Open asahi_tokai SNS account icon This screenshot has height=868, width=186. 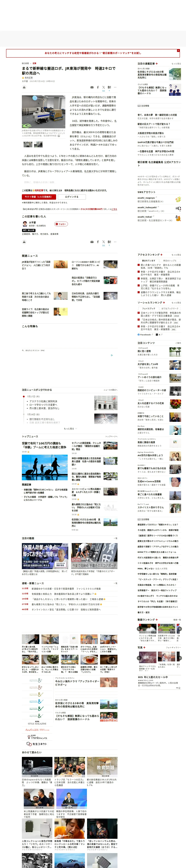pyautogui.click(x=178, y=218)
